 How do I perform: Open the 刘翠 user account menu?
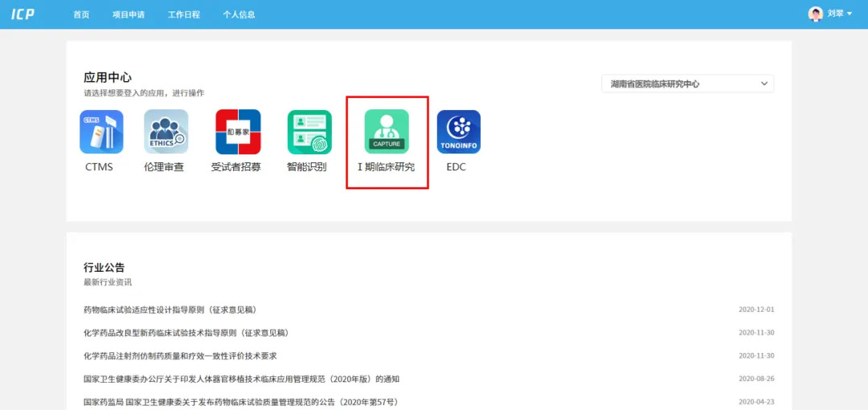click(840, 14)
